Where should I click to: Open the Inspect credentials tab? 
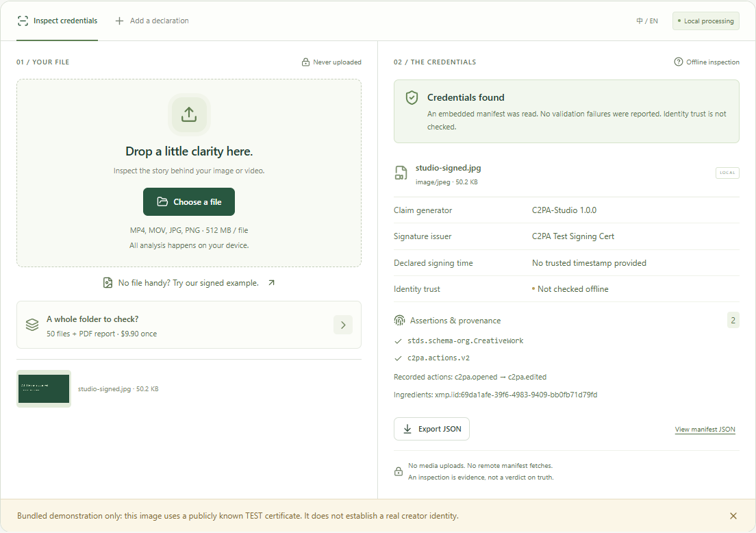click(x=58, y=21)
